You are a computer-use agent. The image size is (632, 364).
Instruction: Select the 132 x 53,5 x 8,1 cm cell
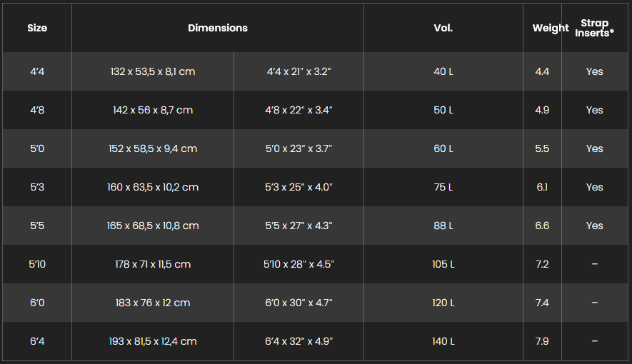(x=153, y=71)
